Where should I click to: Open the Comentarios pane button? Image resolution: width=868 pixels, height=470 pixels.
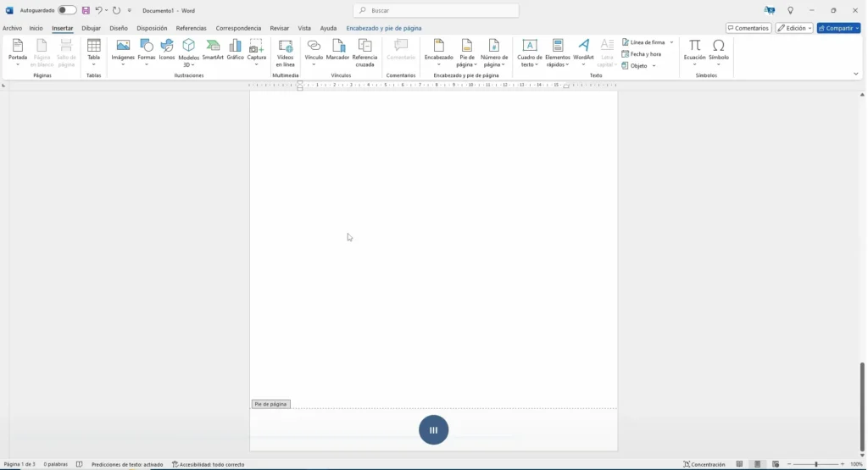click(748, 28)
